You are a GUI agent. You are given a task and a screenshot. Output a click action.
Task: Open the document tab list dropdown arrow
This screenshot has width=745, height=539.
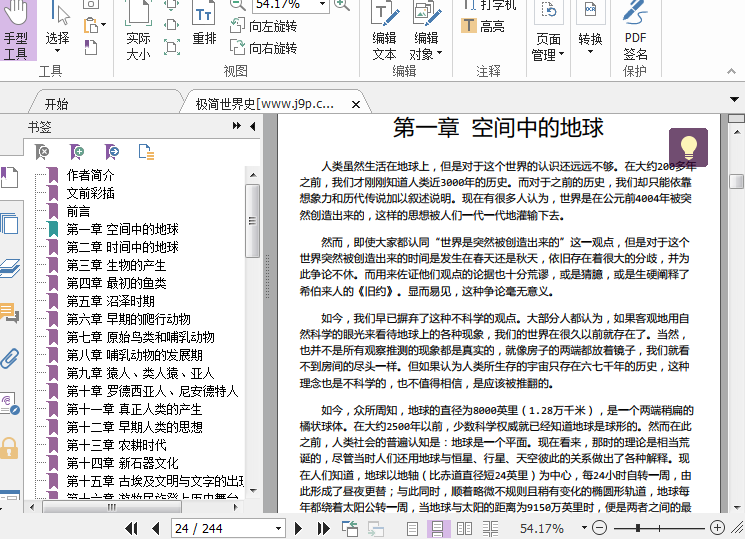(734, 99)
